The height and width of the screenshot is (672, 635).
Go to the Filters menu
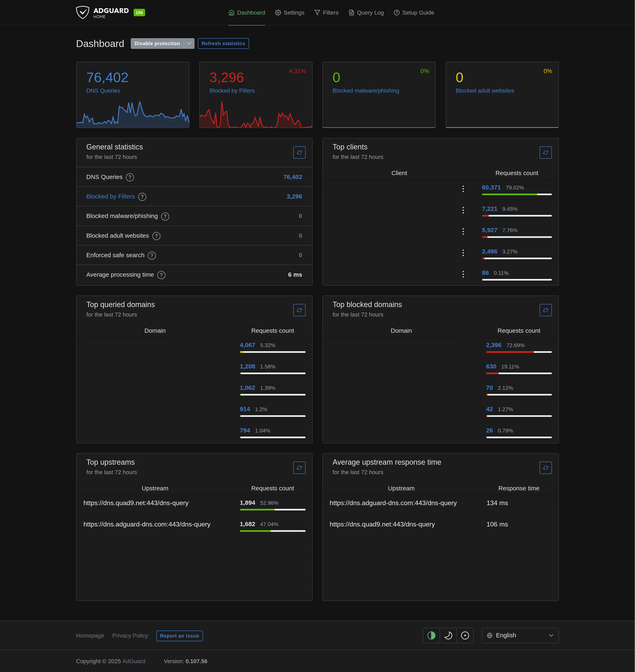click(x=326, y=13)
